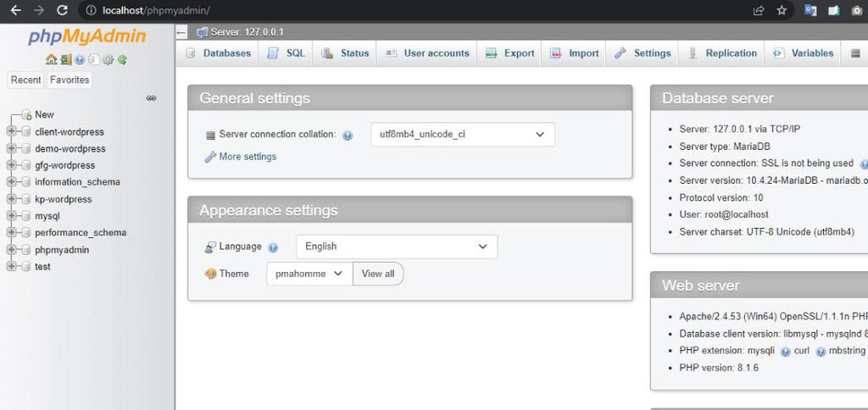The image size is (868, 410).
Task: Click the log out (exit door) icon
Action: pyautogui.click(x=65, y=60)
